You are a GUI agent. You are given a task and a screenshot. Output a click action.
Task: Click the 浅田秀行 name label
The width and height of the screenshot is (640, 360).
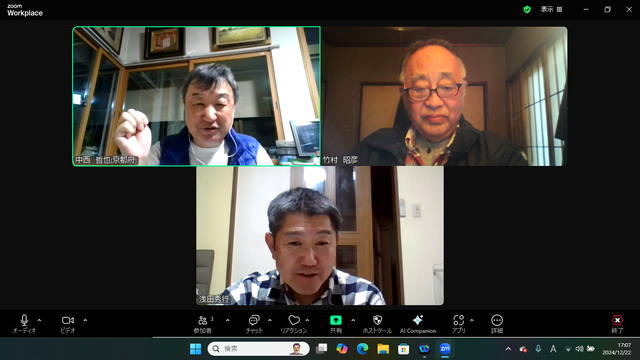[x=214, y=299]
